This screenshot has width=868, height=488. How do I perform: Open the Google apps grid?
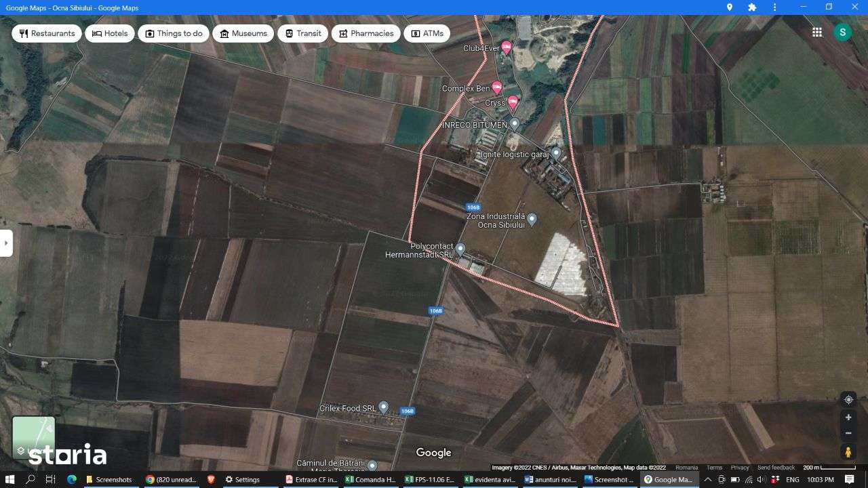[816, 32]
